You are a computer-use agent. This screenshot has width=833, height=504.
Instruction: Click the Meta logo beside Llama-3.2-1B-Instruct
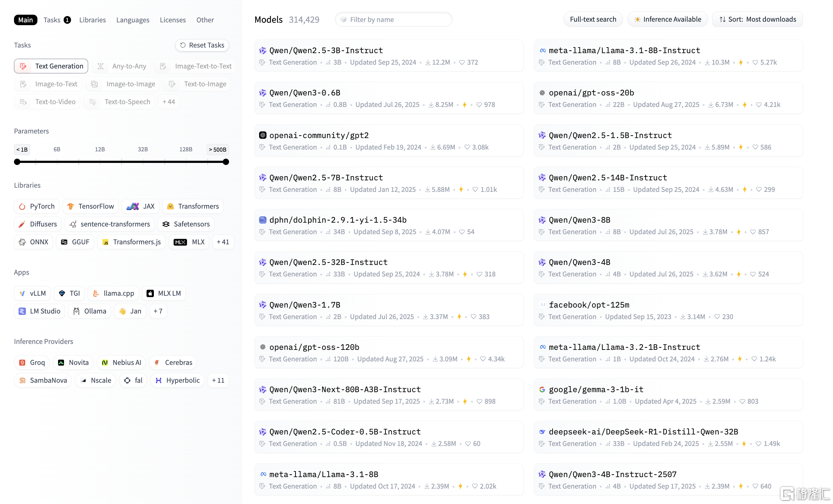542,347
